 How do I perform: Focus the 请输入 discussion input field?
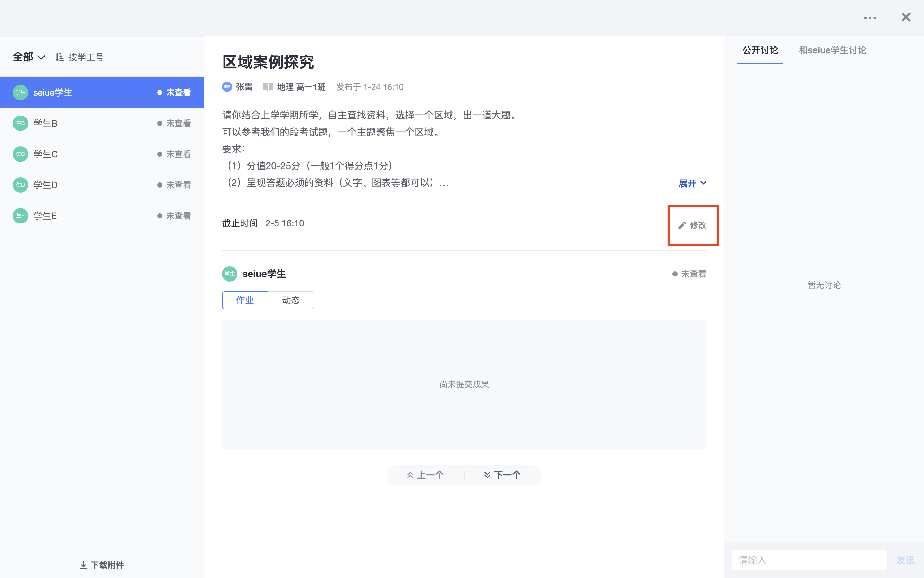click(809, 560)
